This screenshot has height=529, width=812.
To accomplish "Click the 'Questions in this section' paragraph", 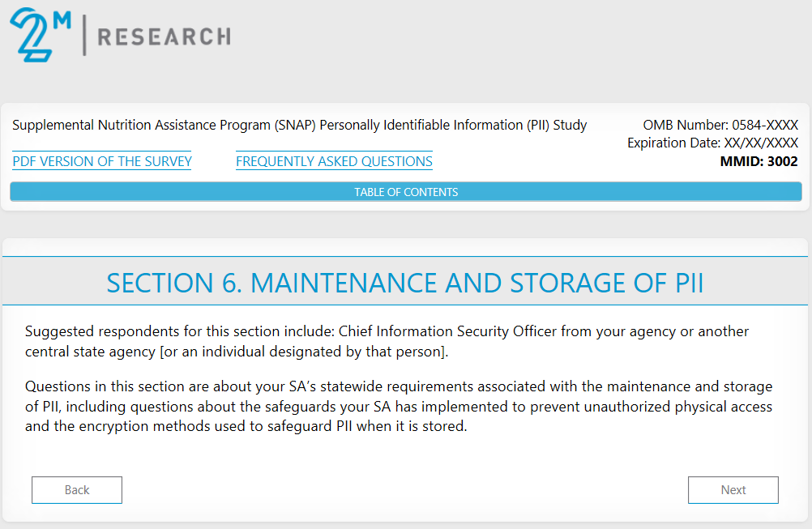I will pos(399,406).
